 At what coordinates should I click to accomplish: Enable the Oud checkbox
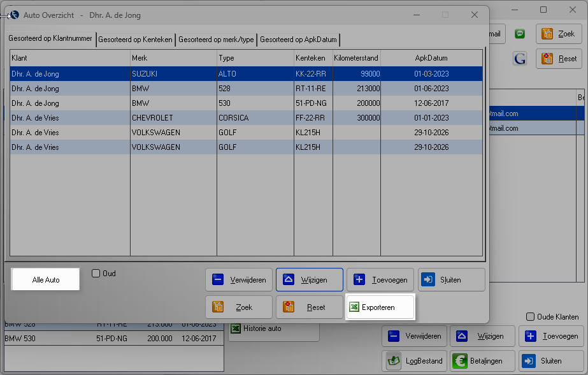96,274
